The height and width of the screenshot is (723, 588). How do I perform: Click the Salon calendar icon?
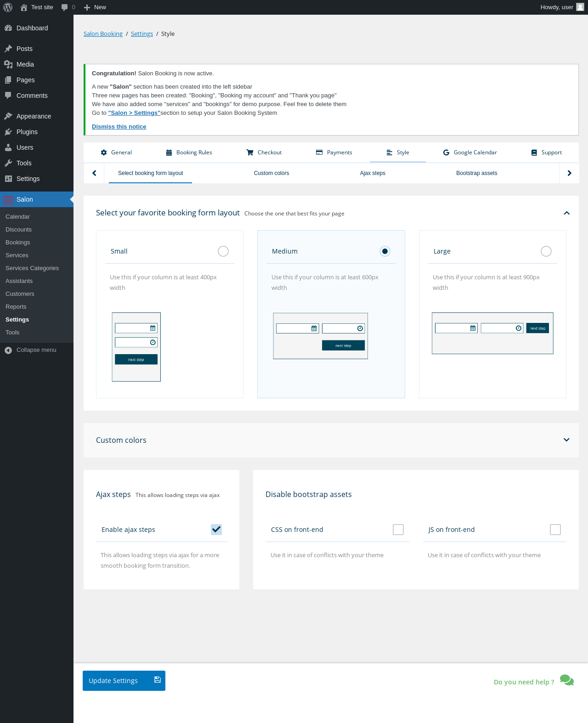[8, 199]
